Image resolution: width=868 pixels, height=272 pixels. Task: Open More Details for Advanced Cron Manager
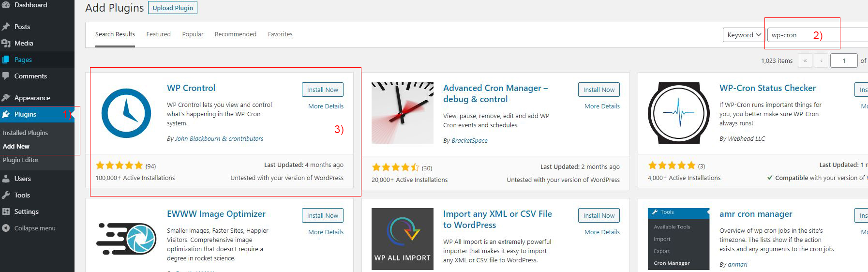click(x=602, y=106)
